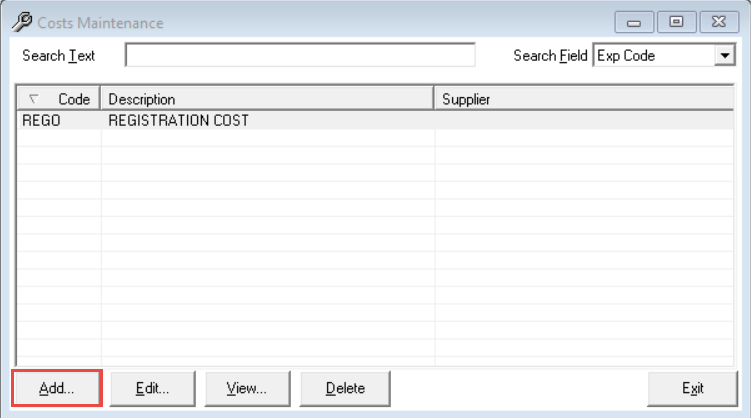Maximize the Costs Maintenance window

(x=676, y=22)
